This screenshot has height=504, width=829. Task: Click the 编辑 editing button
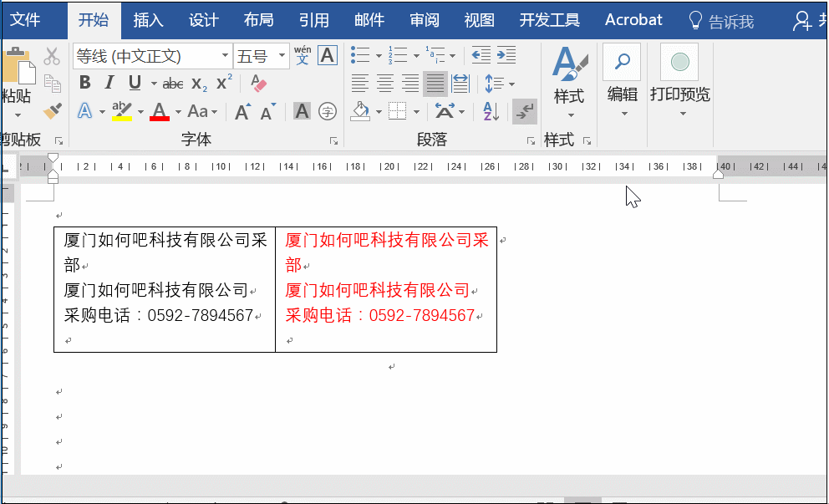click(622, 82)
